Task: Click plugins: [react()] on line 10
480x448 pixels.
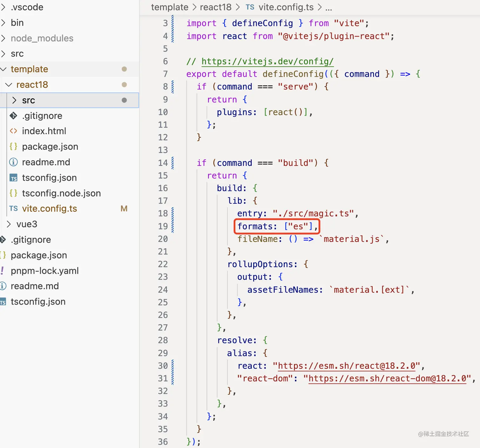Action: tap(262, 112)
